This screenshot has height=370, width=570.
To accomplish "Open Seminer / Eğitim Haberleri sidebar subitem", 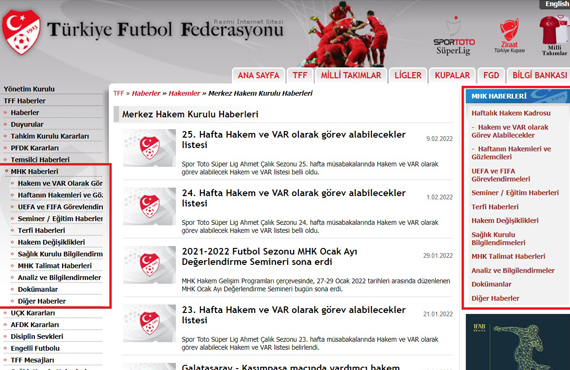I will pyautogui.click(x=60, y=218).
